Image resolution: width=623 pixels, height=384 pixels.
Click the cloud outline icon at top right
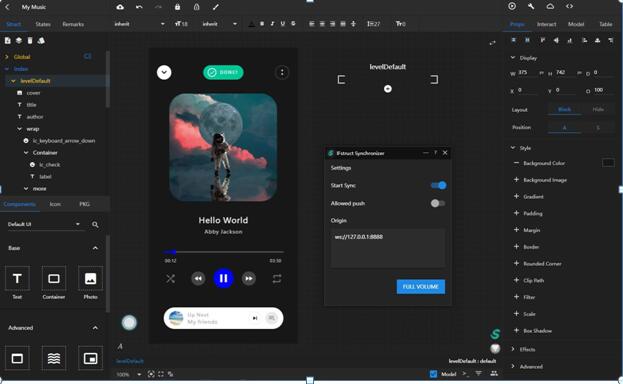click(x=550, y=6)
